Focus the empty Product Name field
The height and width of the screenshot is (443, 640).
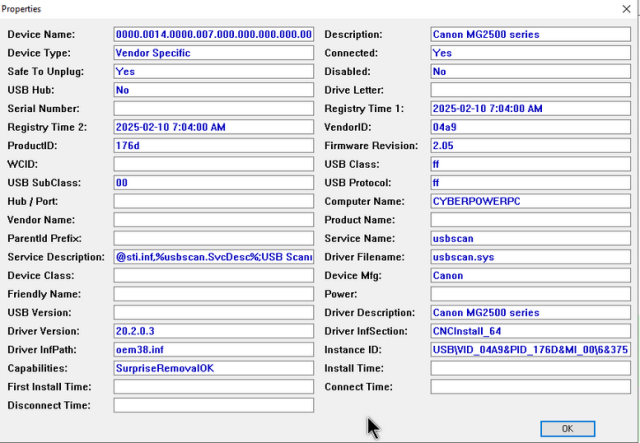pos(531,220)
